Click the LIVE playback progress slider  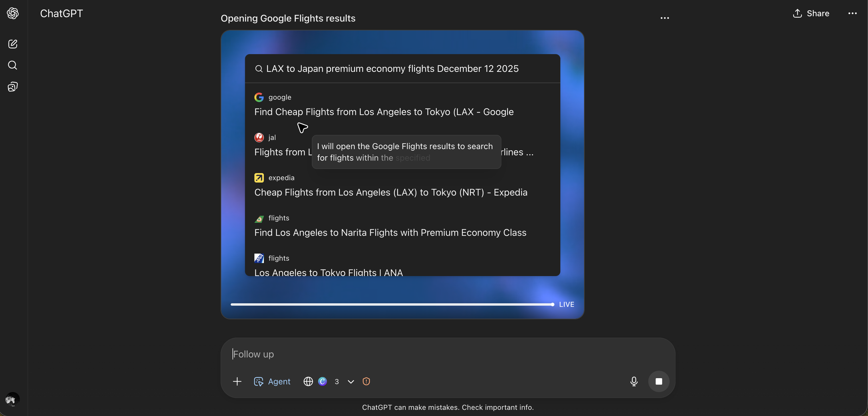pos(391,305)
